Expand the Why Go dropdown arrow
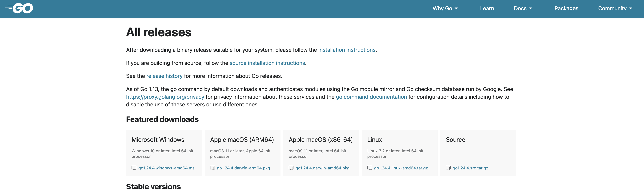The height and width of the screenshot is (193, 644). coord(456,9)
